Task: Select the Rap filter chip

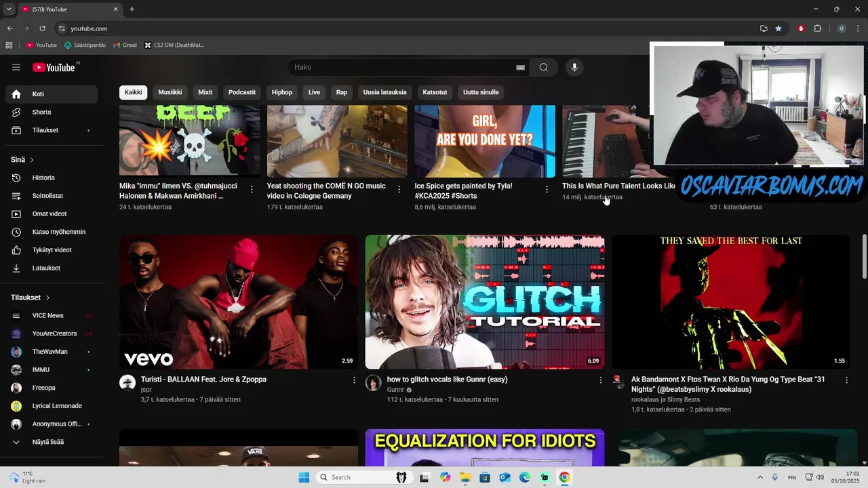Action: [342, 92]
